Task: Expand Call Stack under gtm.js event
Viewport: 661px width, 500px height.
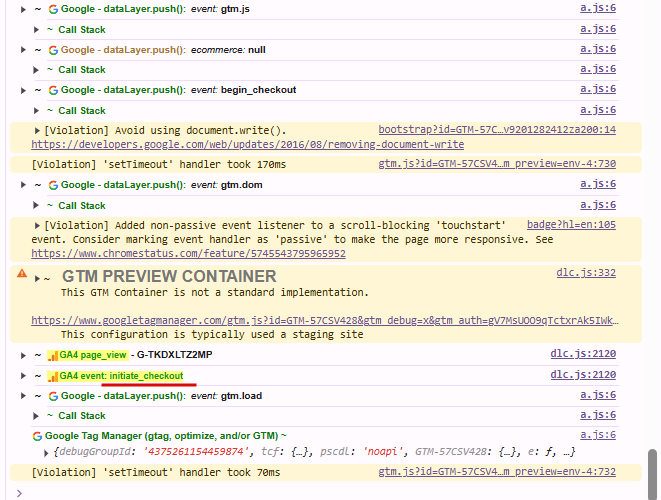Action: pyautogui.click(x=36, y=30)
